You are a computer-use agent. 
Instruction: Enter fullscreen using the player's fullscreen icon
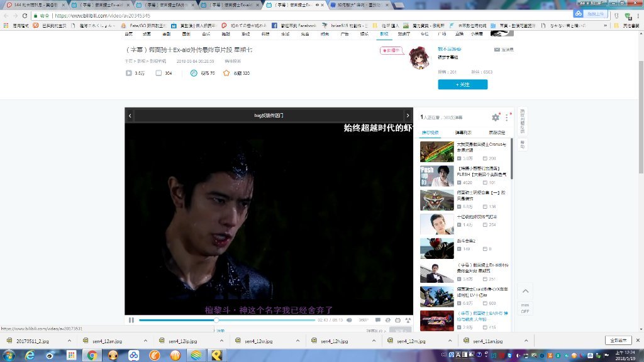[408, 320]
